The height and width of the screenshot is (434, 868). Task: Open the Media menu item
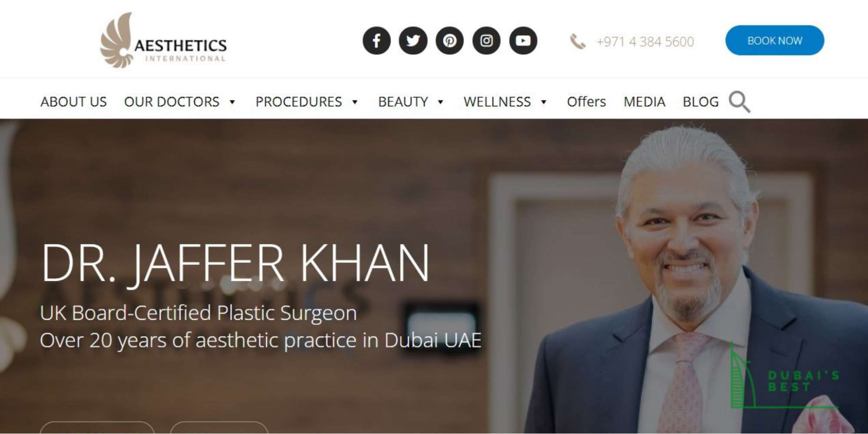(x=644, y=102)
